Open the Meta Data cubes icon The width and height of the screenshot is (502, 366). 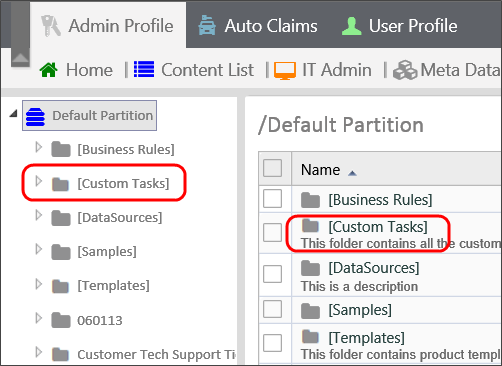[x=405, y=70]
